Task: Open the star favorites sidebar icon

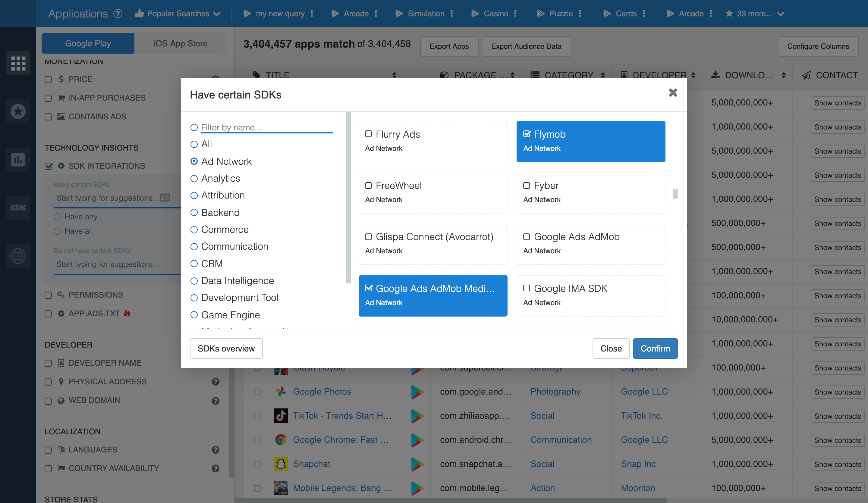Action: (x=18, y=111)
